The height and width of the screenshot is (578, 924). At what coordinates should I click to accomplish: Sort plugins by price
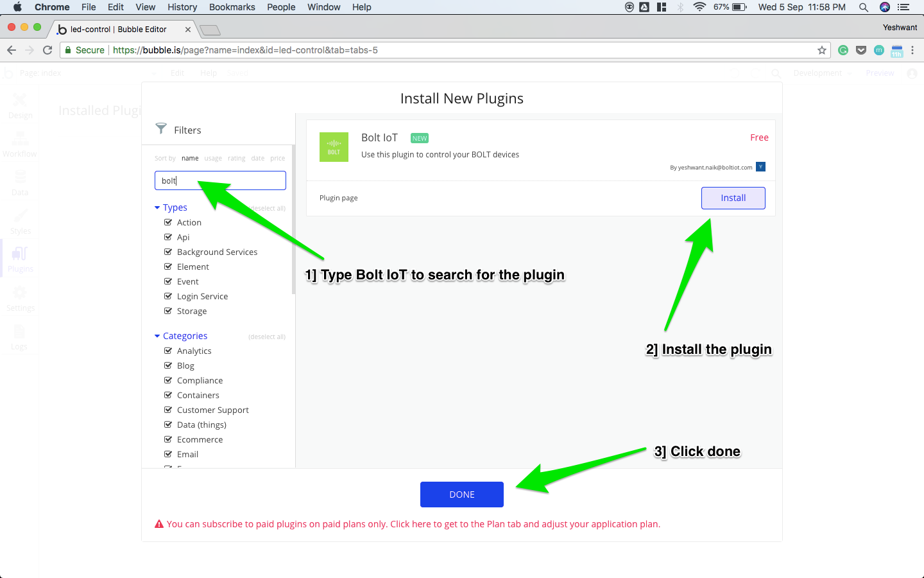tap(278, 158)
